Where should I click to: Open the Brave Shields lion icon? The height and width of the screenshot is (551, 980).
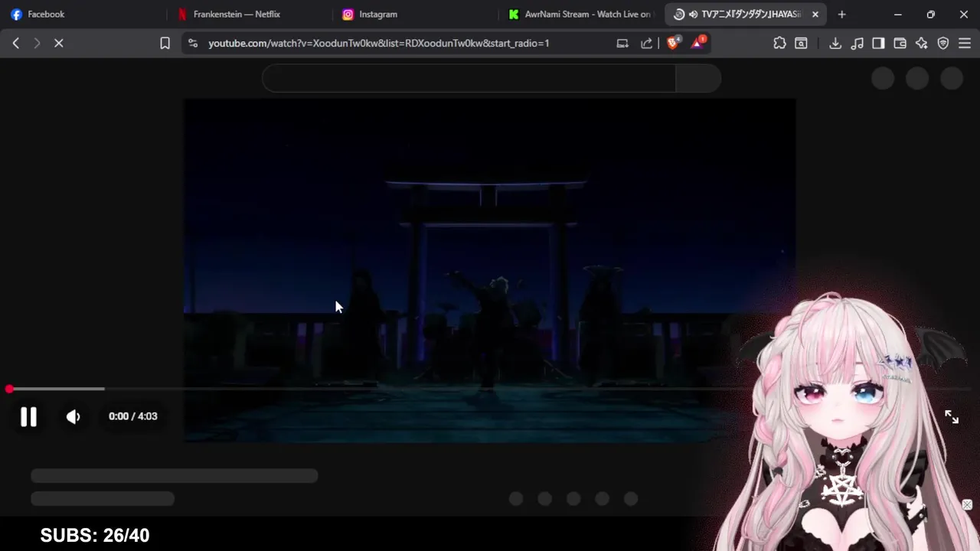click(x=673, y=44)
